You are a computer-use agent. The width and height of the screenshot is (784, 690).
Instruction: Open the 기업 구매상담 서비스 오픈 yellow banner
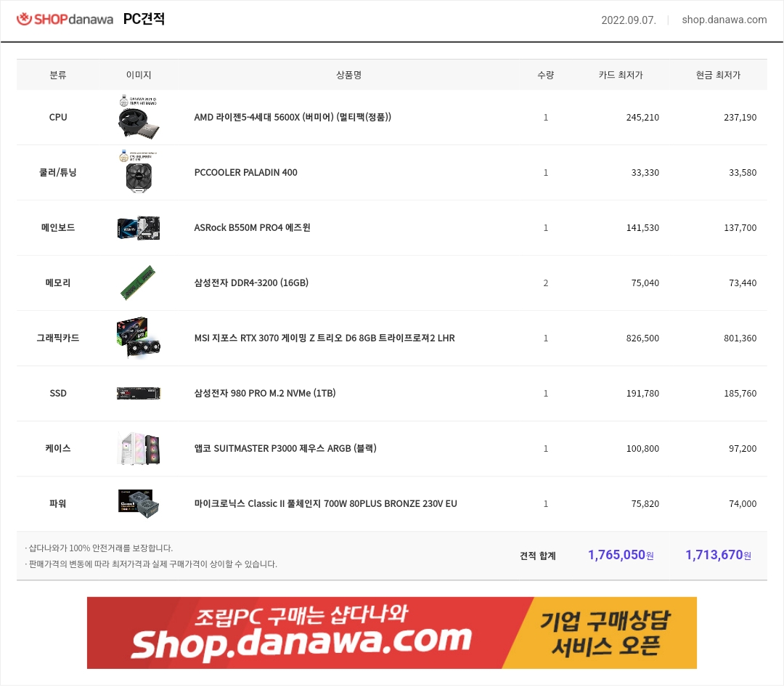pyautogui.click(x=605, y=633)
